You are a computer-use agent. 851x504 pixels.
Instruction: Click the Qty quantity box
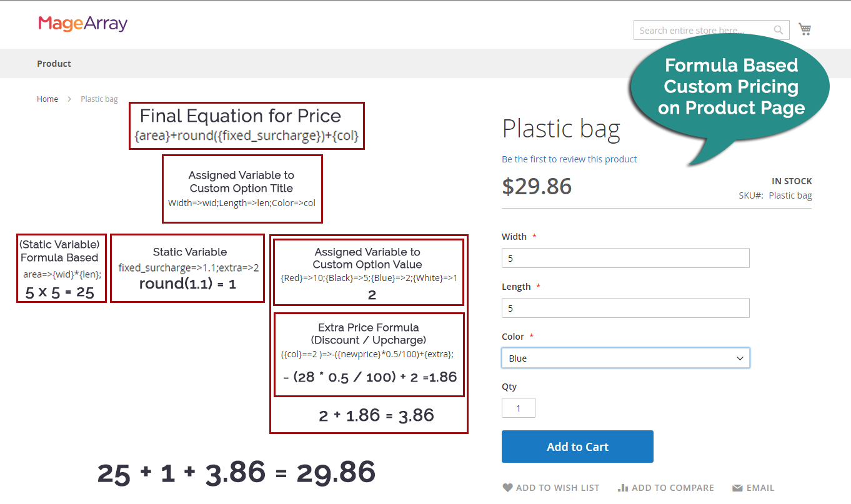[519, 407]
